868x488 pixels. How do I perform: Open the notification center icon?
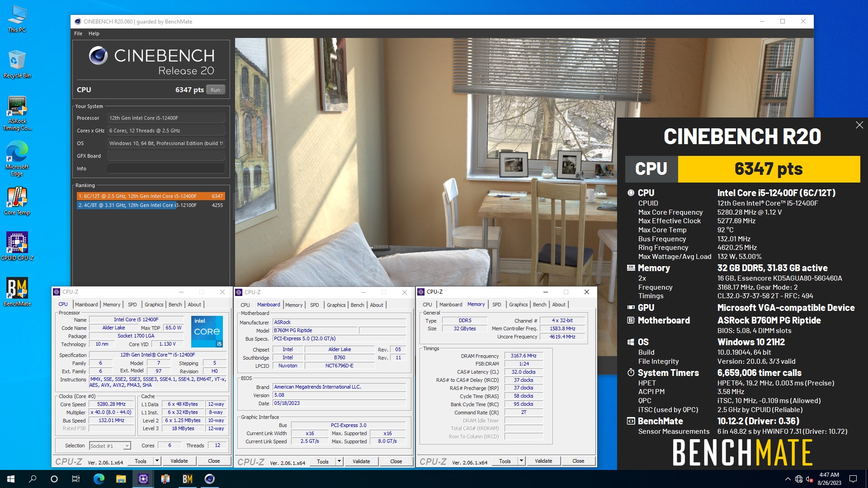853,479
